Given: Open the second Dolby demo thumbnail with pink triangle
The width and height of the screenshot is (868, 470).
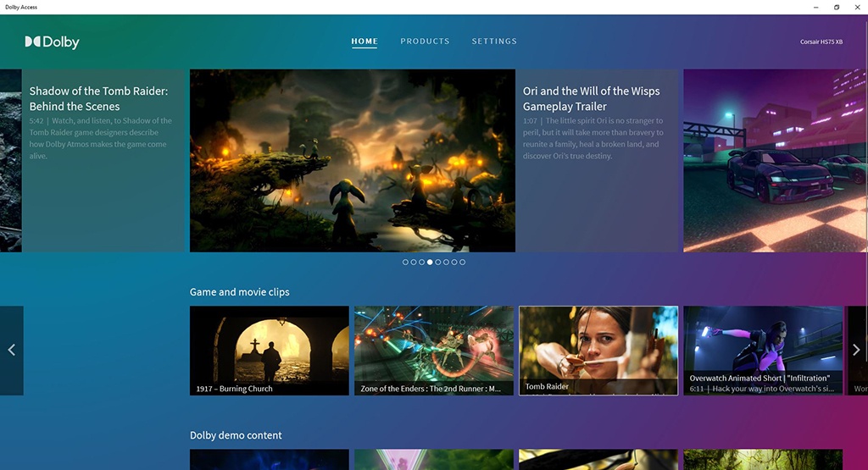Looking at the screenshot, I should point(434,460).
